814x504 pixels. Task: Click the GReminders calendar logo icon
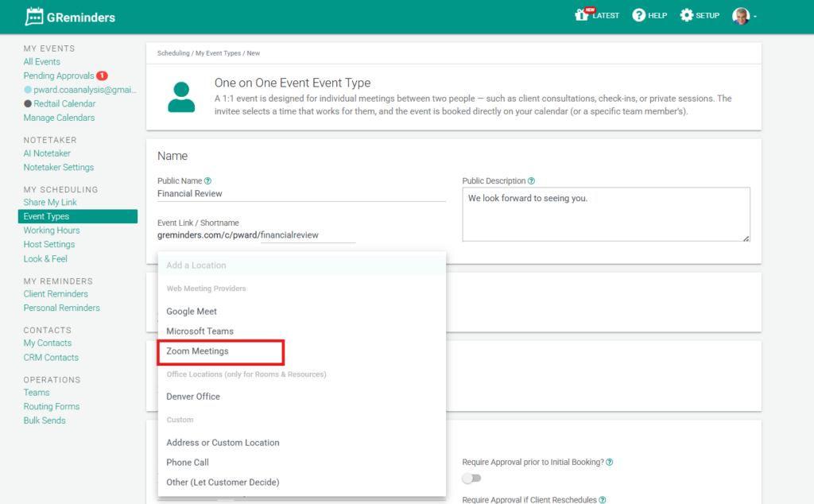tap(34, 16)
